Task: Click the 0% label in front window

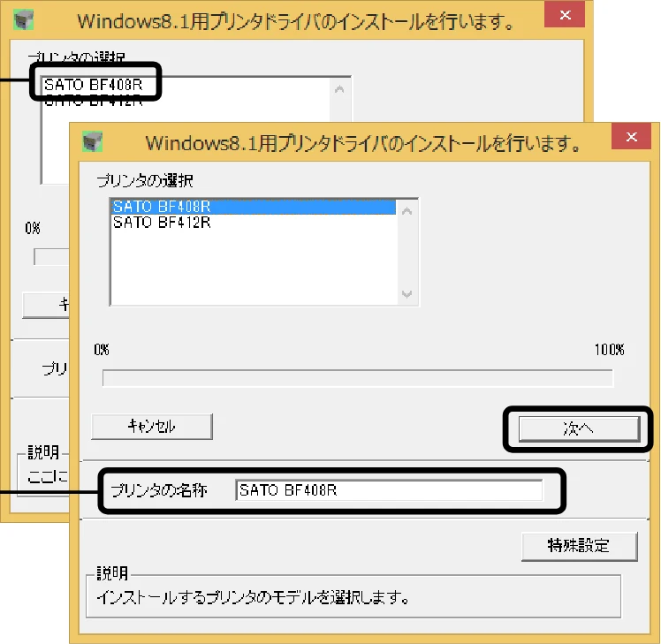Action: click(102, 350)
